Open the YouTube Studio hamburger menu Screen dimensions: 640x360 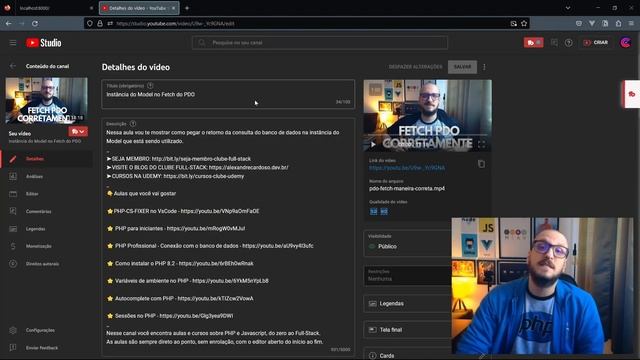pyautogui.click(x=13, y=43)
